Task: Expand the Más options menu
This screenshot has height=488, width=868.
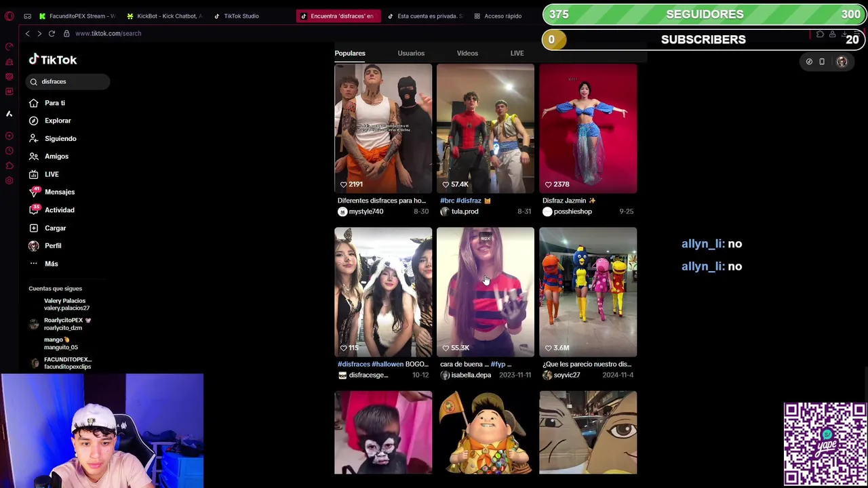Action: (x=44, y=264)
